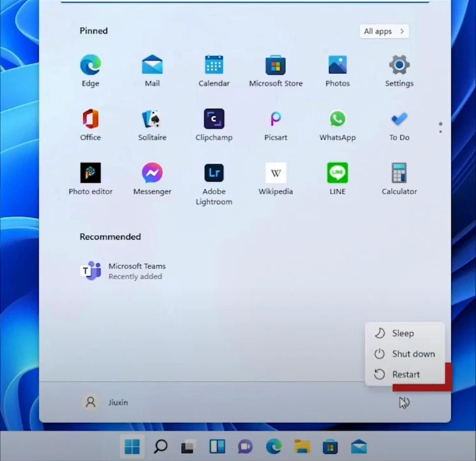Open the Picsart app
Viewport: 476px width, 461px height.
276,124
